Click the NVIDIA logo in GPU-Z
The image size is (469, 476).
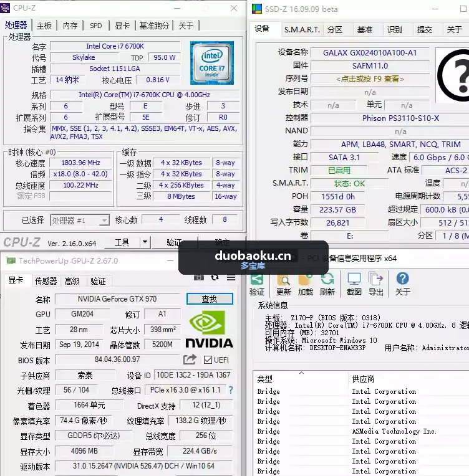point(209,329)
